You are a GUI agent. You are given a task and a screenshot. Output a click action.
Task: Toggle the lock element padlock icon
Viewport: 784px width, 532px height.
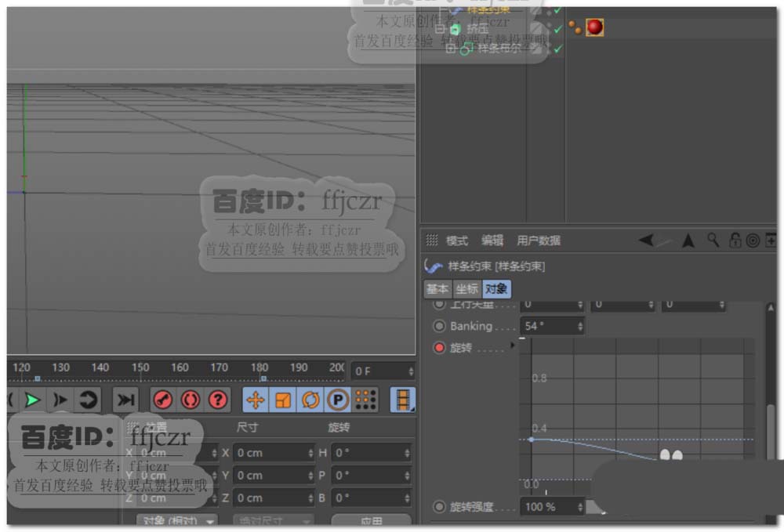pos(735,241)
